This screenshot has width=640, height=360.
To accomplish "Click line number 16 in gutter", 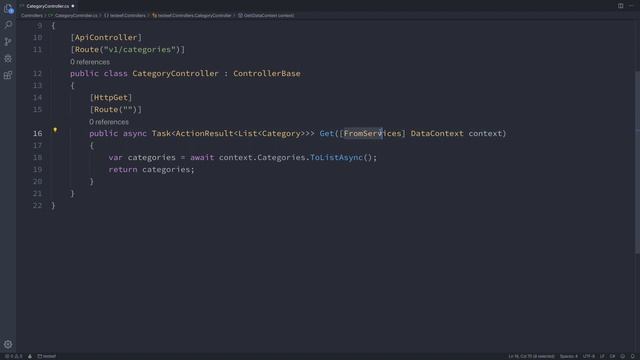I will [x=38, y=133].
